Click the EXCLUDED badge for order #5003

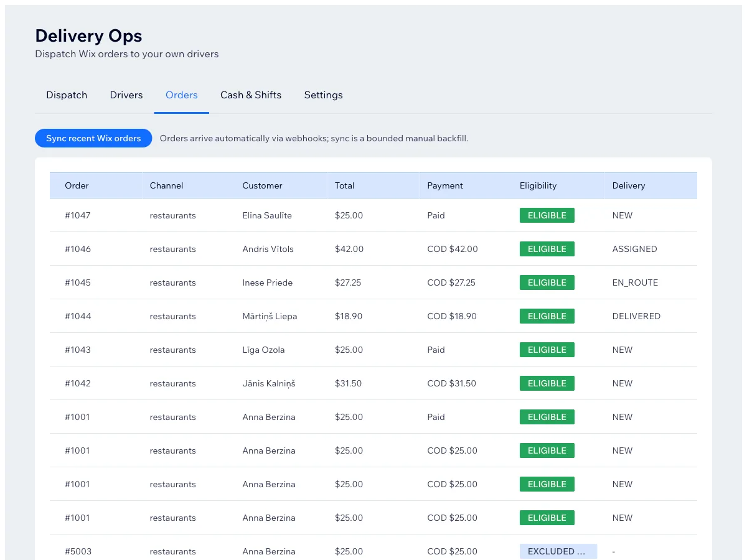tap(558, 551)
